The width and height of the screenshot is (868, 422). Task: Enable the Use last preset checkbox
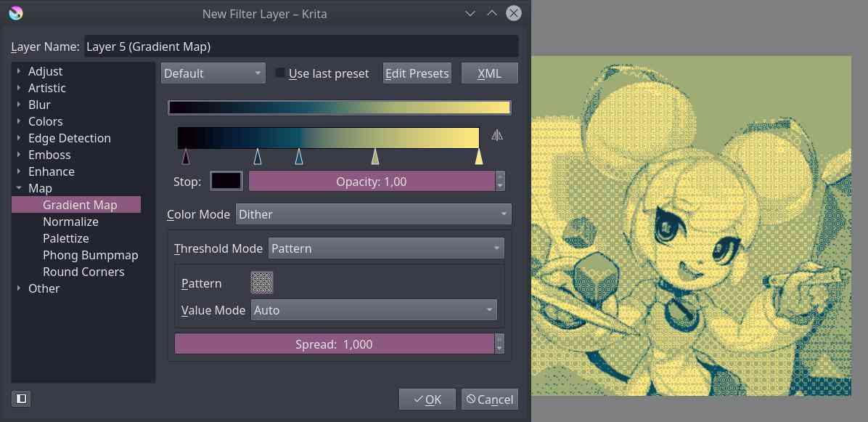[280, 73]
